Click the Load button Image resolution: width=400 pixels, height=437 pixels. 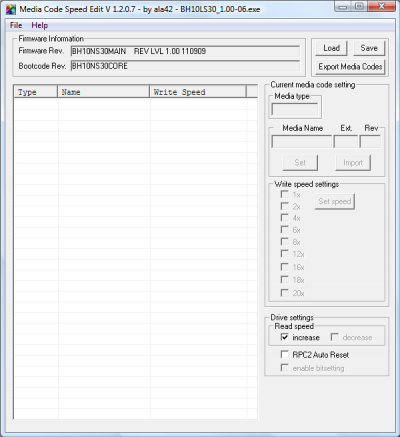[331, 48]
